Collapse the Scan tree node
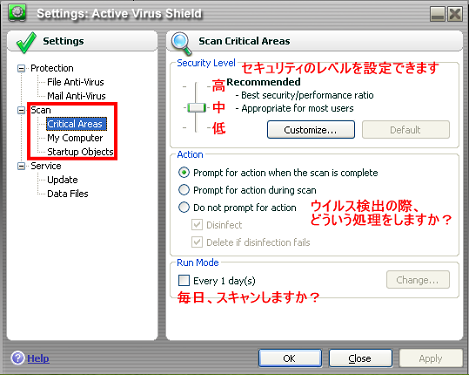This screenshot has height=375, width=469. [21, 110]
